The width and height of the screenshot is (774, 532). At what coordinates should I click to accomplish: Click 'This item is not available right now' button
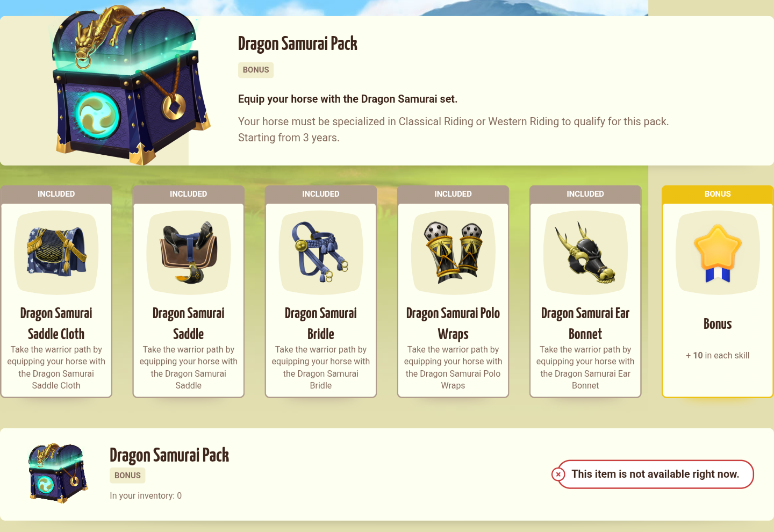pyautogui.click(x=655, y=474)
